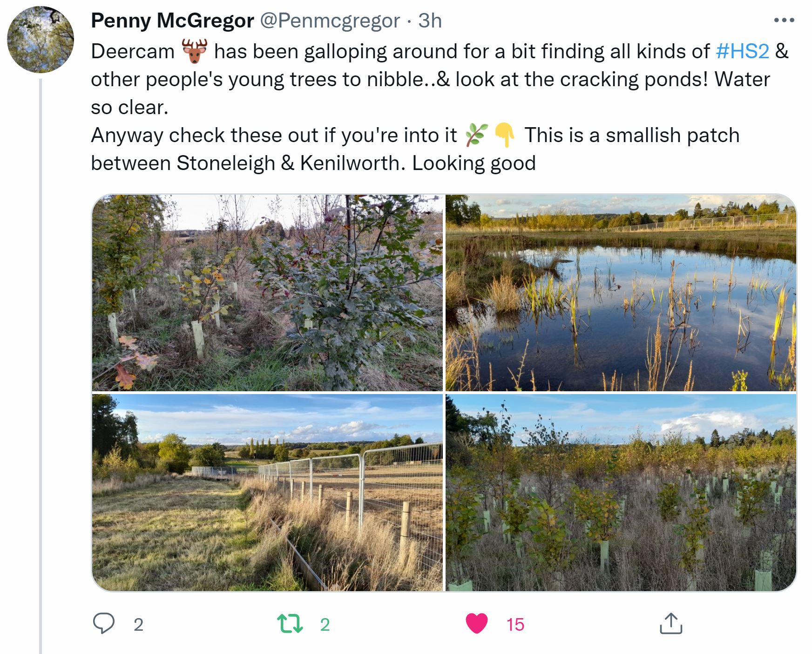This screenshot has height=654, width=812.
Task: Open Penny McGregor's profile avatar
Action: point(41,40)
